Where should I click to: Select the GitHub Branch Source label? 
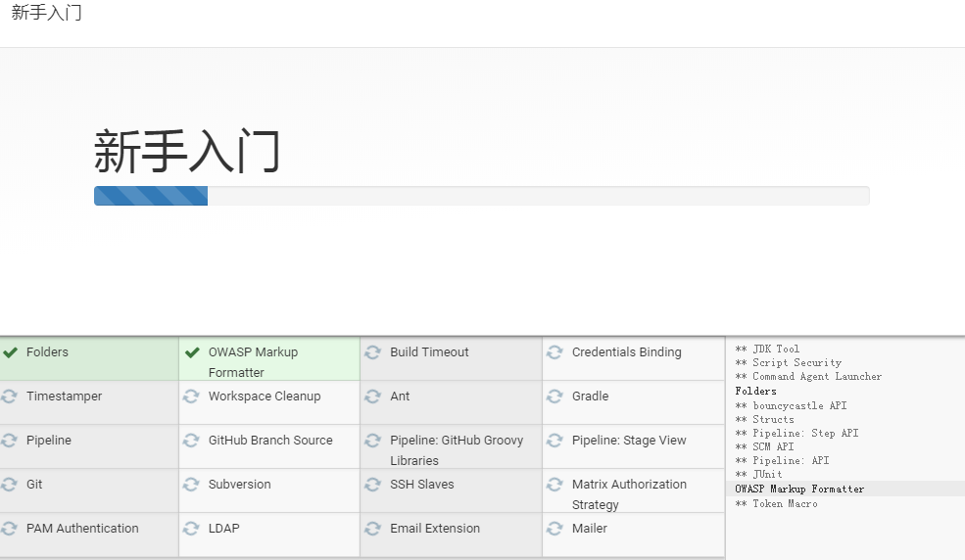(x=270, y=441)
